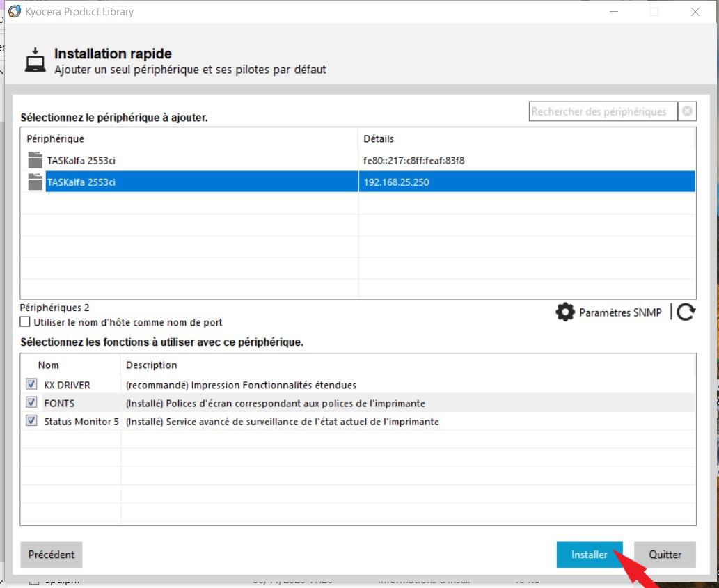Go back with the Précédent button

coord(52,555)
